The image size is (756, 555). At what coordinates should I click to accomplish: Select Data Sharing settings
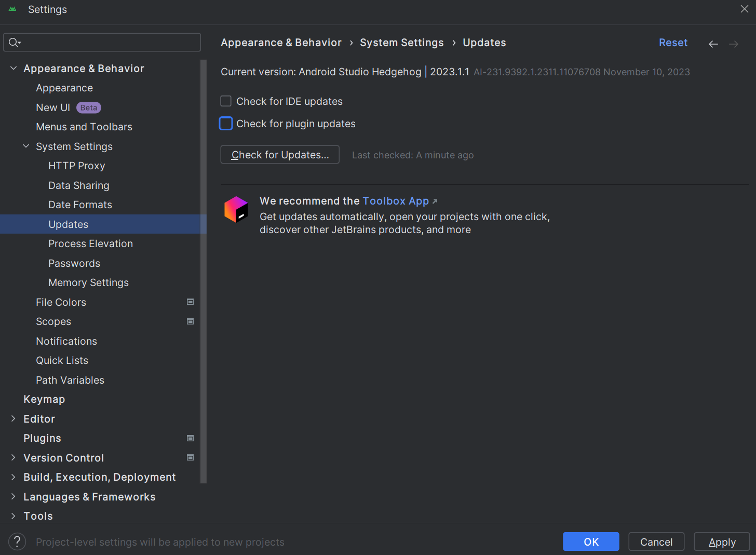pos(79,185)
